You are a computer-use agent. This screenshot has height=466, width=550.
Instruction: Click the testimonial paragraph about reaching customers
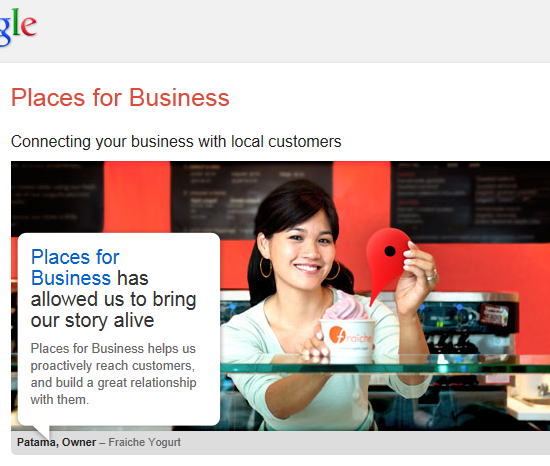click(x=113, y=374)
